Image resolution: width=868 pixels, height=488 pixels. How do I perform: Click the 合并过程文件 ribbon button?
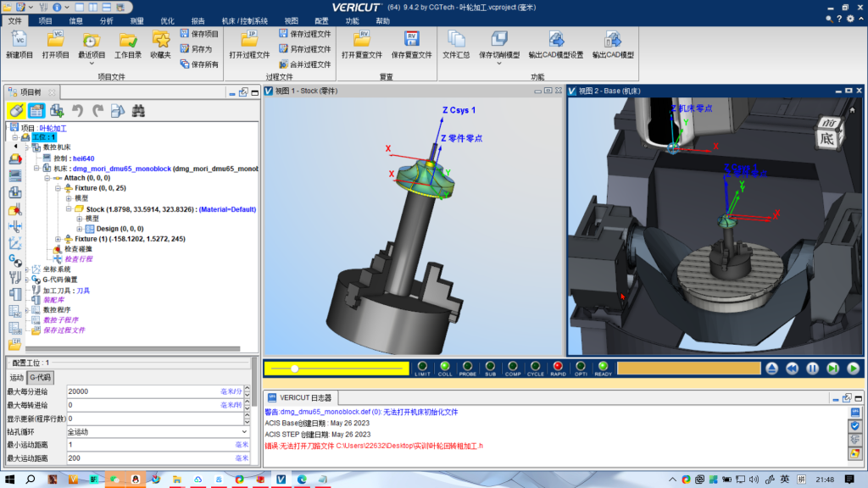tap(305, 64)
